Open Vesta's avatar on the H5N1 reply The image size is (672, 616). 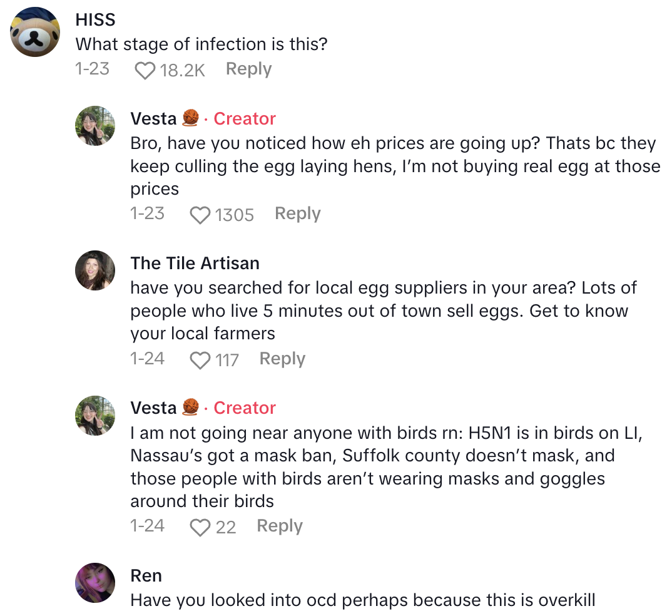pyautogui.click(x=95, y=415)
